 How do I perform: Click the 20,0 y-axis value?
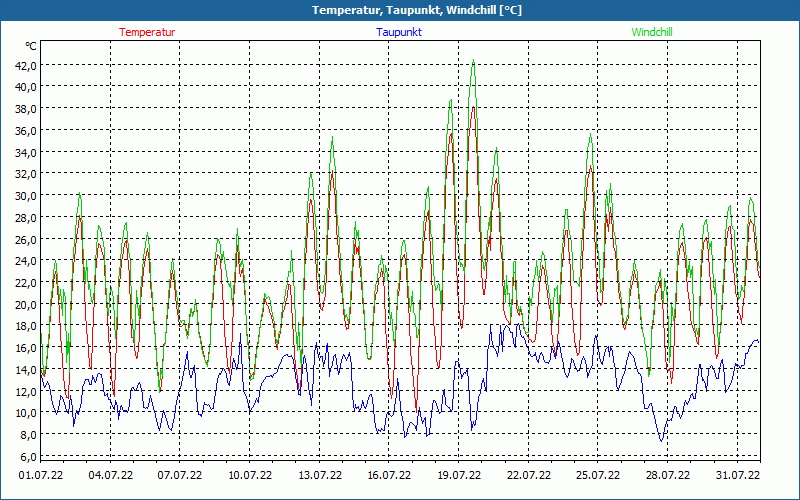[x=26, y=305]
